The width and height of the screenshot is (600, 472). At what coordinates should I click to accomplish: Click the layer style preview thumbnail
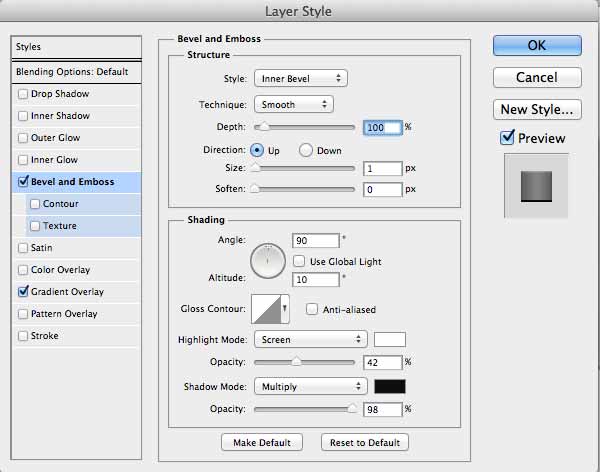(x=536, y=186)
